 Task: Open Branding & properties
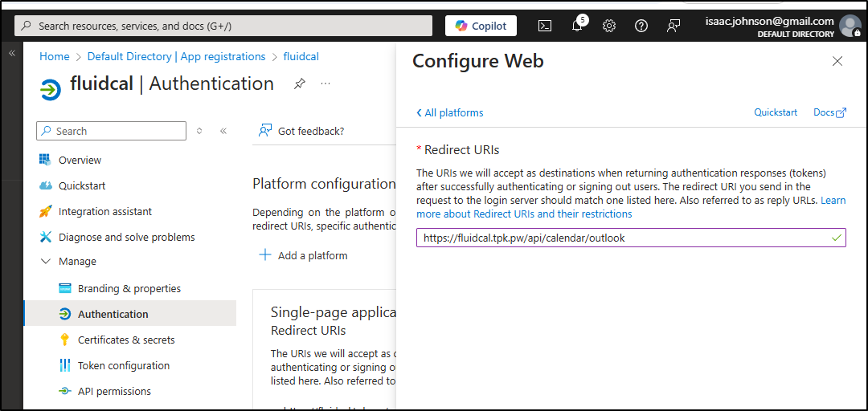129,288
